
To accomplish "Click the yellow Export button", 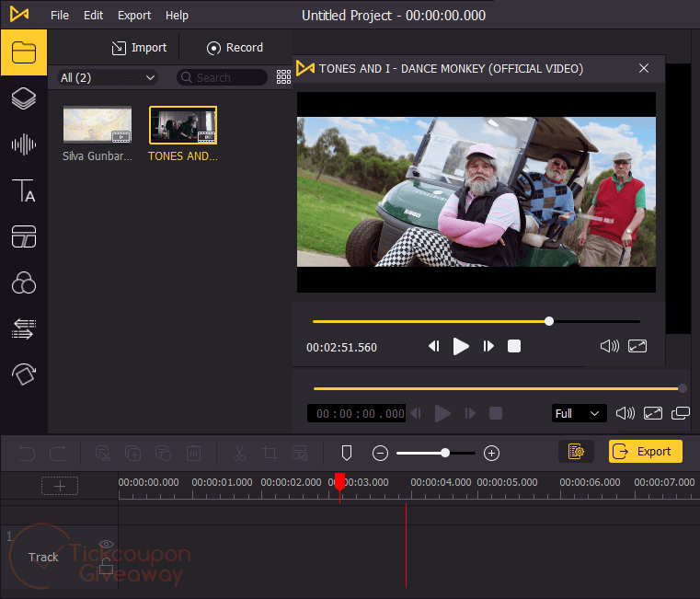I will (x=645, y=452).
